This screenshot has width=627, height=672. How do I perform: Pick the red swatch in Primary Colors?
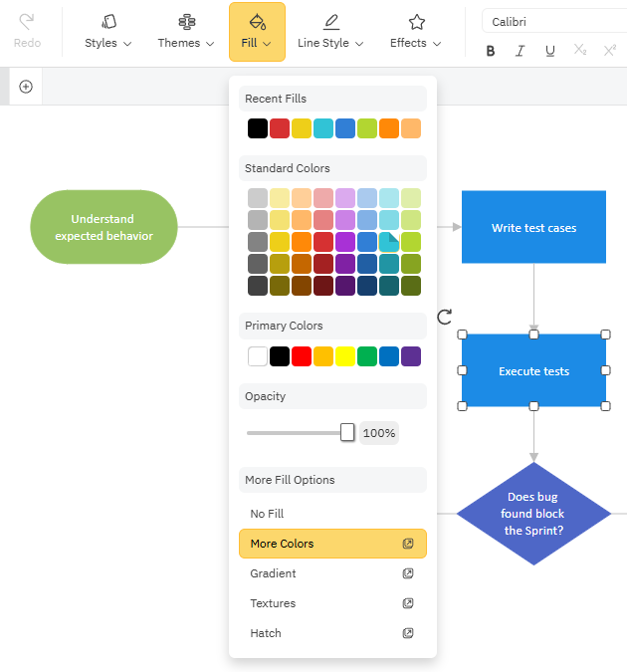[302, 356]
